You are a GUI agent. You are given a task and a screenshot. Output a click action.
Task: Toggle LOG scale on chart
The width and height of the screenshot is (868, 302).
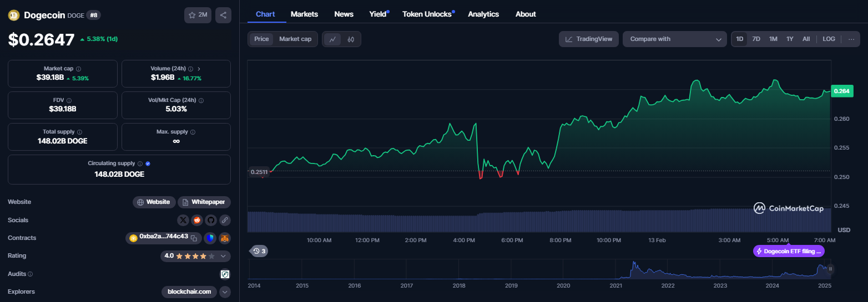click(829, 39)
